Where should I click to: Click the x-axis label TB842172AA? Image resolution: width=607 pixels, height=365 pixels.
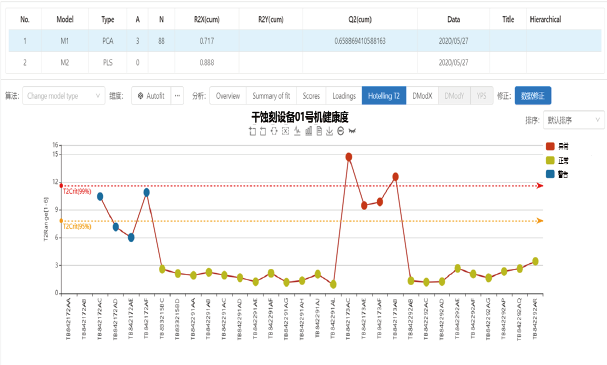click(x=69, y=319)
